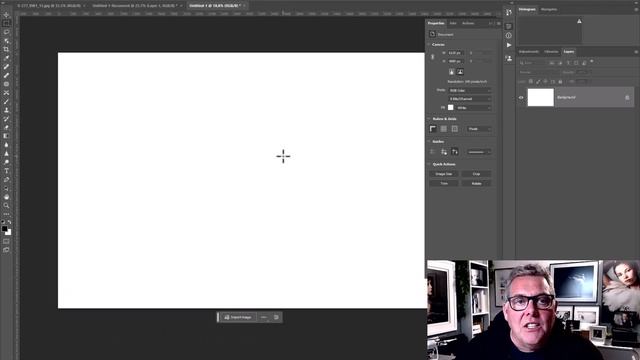
Task: Switch to the Actions tab
Action: tap(468, 23)
